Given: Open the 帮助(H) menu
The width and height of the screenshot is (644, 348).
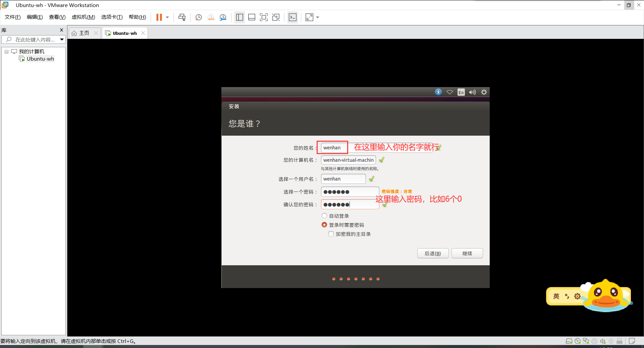Looking at the screenshot, I should tap(137, 17).
